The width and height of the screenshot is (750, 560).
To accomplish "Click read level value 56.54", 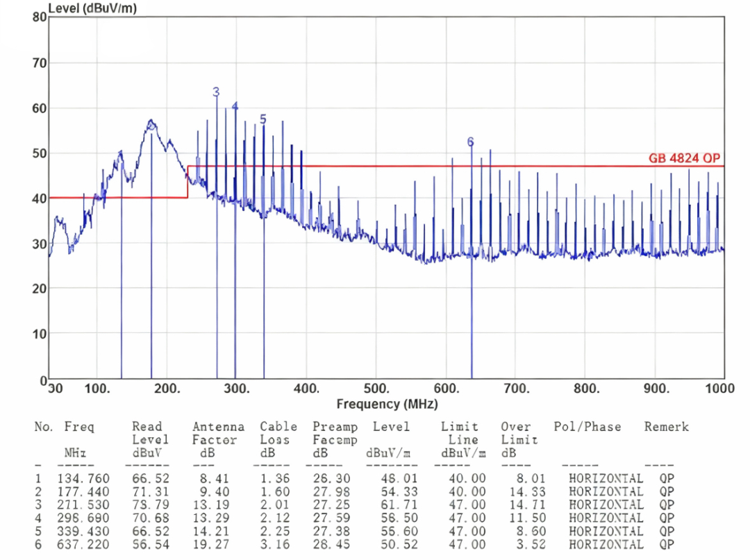I will point(151,544).
